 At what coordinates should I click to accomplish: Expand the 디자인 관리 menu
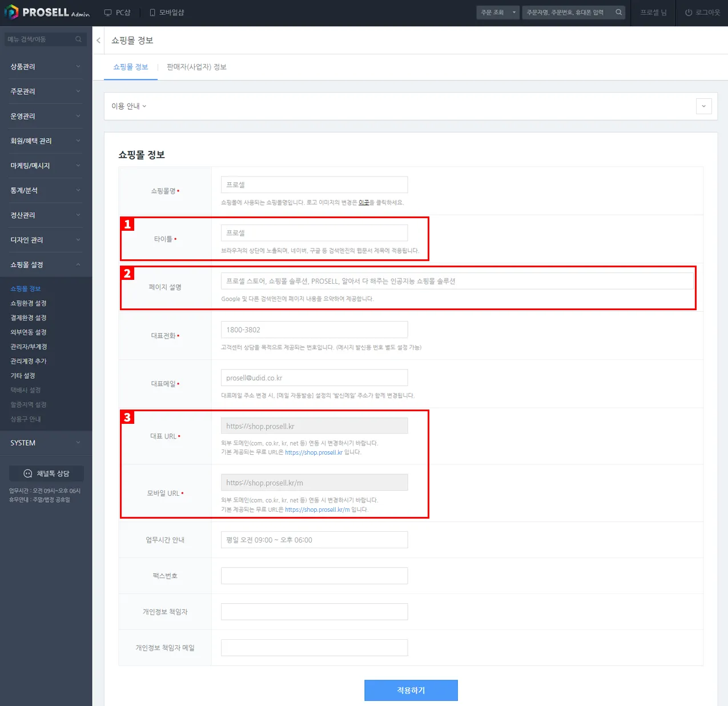point(46,240)
